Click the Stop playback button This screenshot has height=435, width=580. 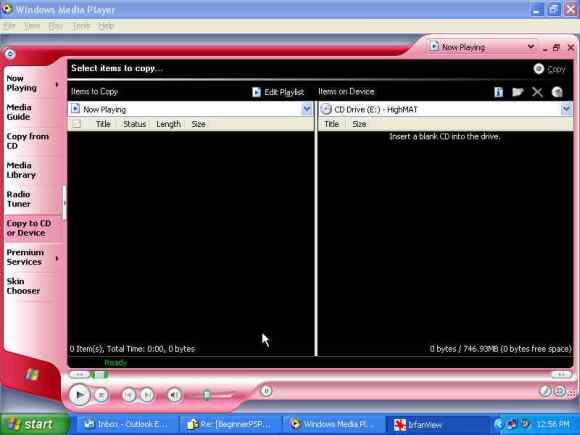[101, 395]
